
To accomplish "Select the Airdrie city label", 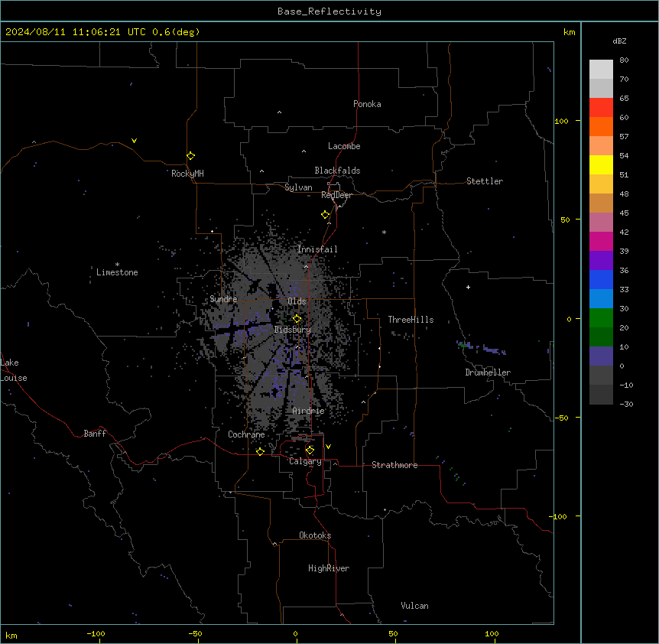I will tap(309, 411).
